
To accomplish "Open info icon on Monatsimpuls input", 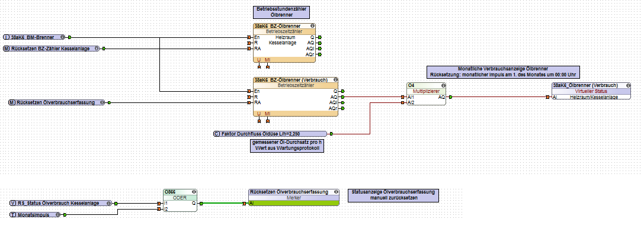I will 58,214.
